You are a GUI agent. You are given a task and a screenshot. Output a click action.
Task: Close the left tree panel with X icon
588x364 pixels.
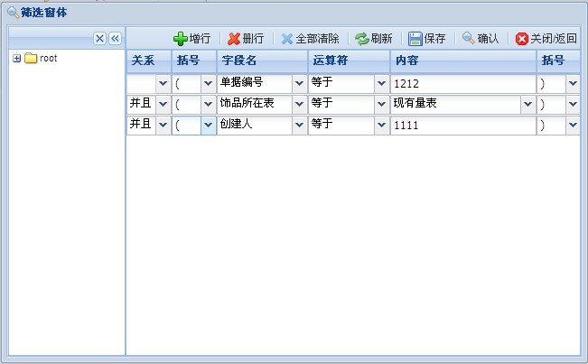point(99,38)
